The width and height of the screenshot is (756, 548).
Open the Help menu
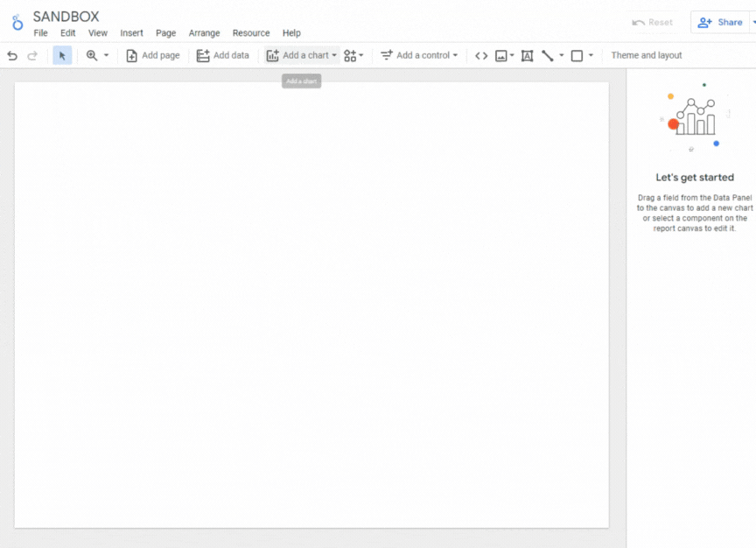point(291,33)
